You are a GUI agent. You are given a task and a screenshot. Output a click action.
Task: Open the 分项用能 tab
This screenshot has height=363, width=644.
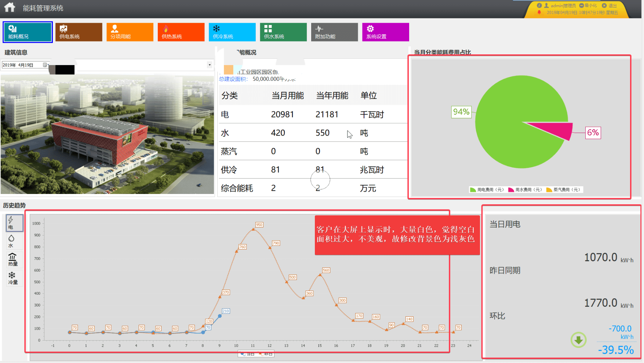[130, 32]
